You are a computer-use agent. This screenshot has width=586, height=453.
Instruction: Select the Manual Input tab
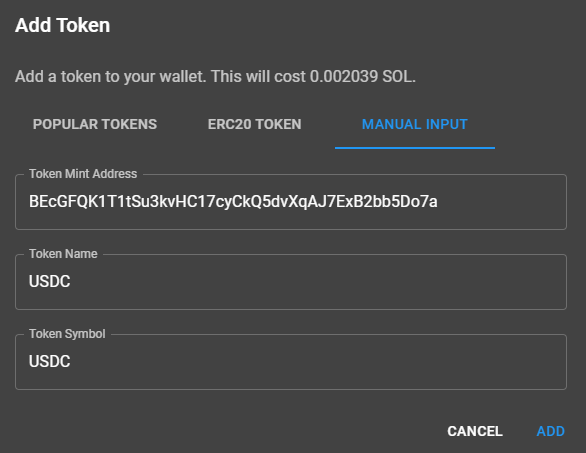[x=415, y=124]
